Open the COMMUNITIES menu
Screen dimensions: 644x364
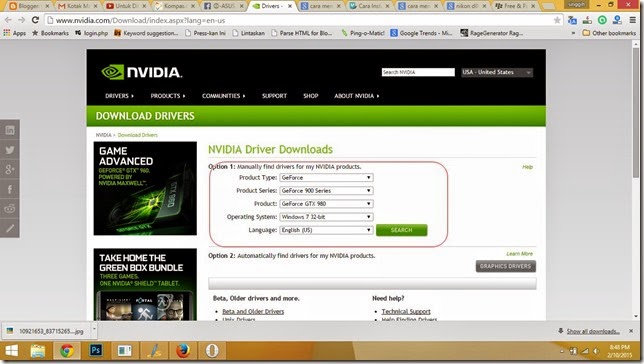(223, 96)
